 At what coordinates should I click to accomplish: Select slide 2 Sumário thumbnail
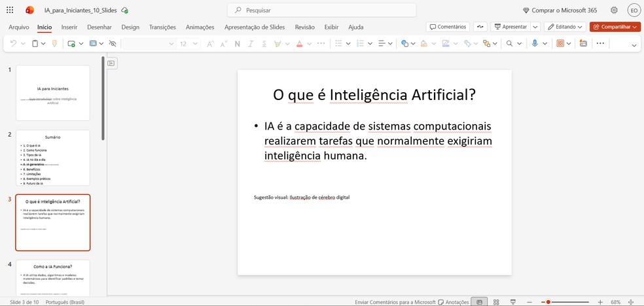(x=53, y=158)
